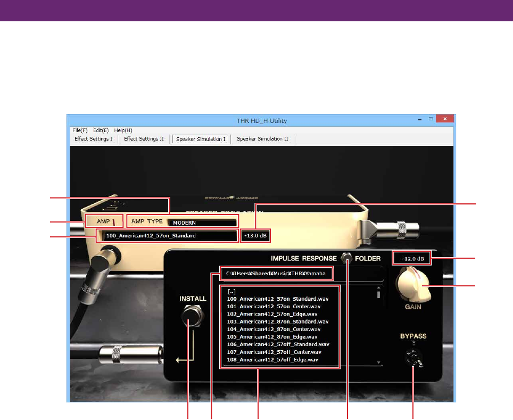Switch to Effect Settings II tab
The image size is (513, 420).
coord(144,139)
